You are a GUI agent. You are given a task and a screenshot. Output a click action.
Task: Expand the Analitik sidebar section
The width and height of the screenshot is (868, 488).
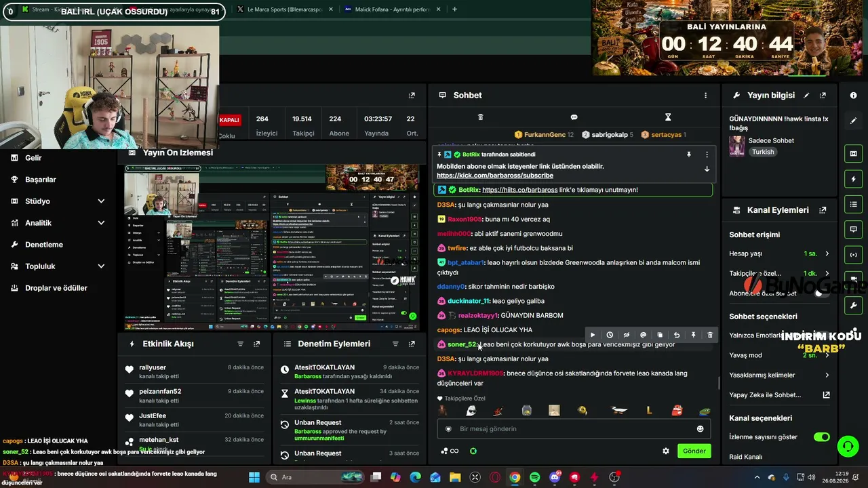[x=101, y=223]
